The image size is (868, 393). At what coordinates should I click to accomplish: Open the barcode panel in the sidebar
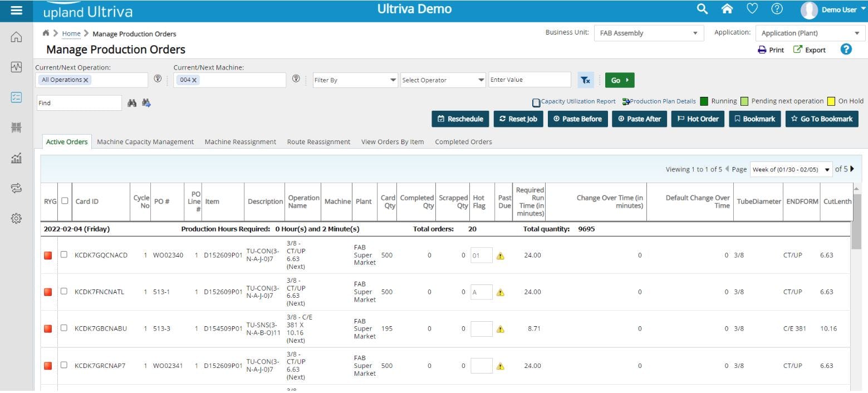point(16,127)
